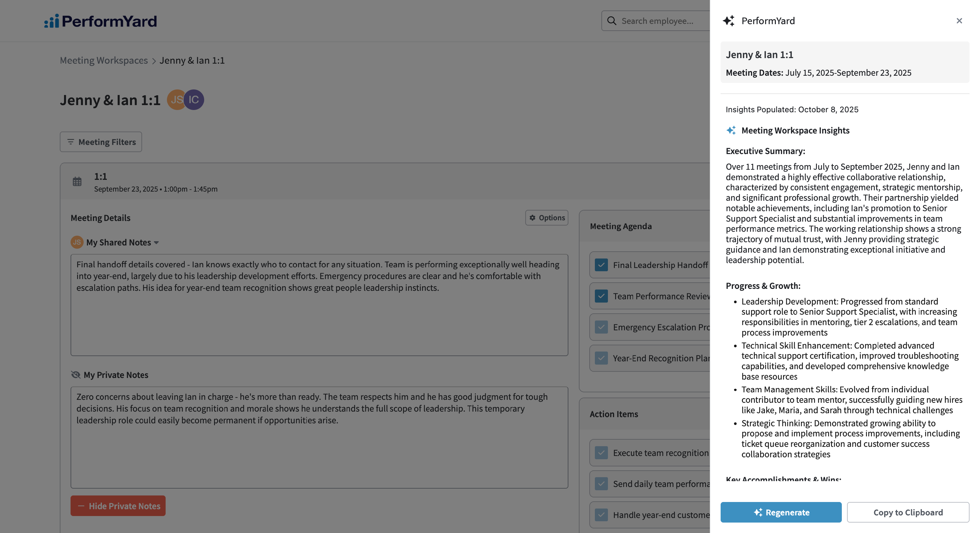
Task: Click the PerformYard logo in header
Action: [100, 21]
